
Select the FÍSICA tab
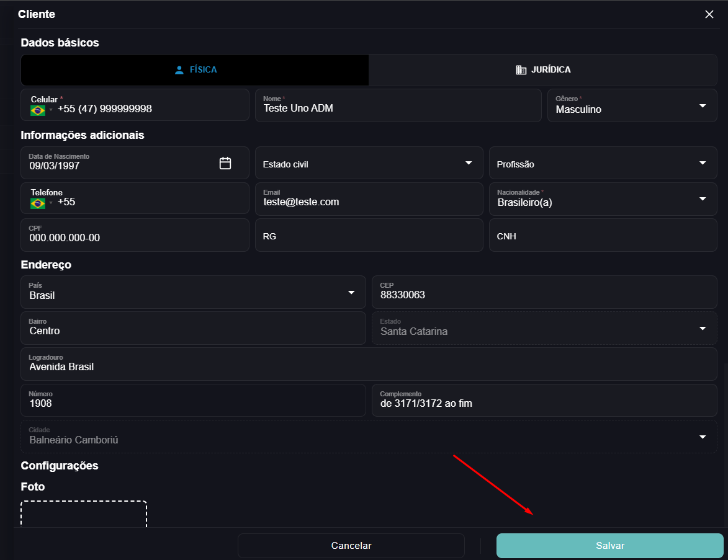195,70
